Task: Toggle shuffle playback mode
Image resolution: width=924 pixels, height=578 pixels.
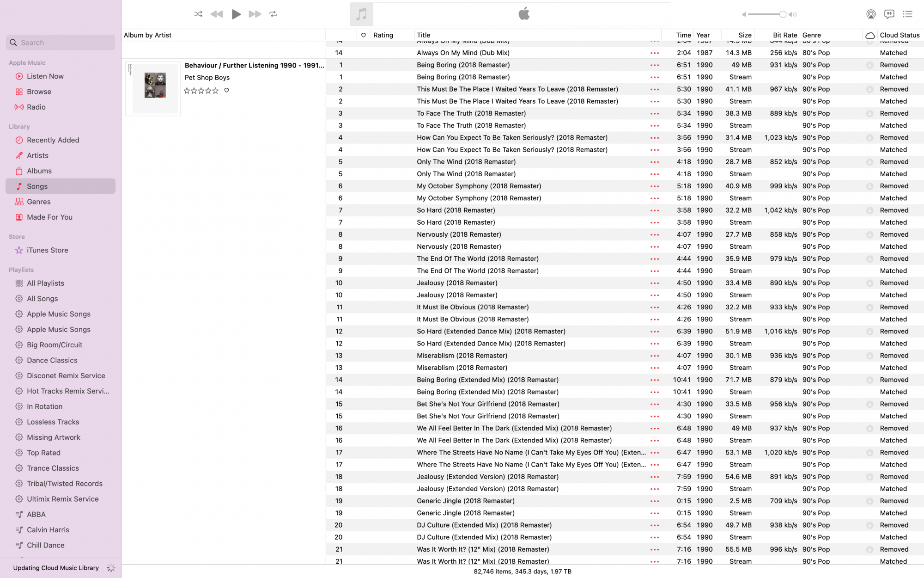Action: point(198,14)
